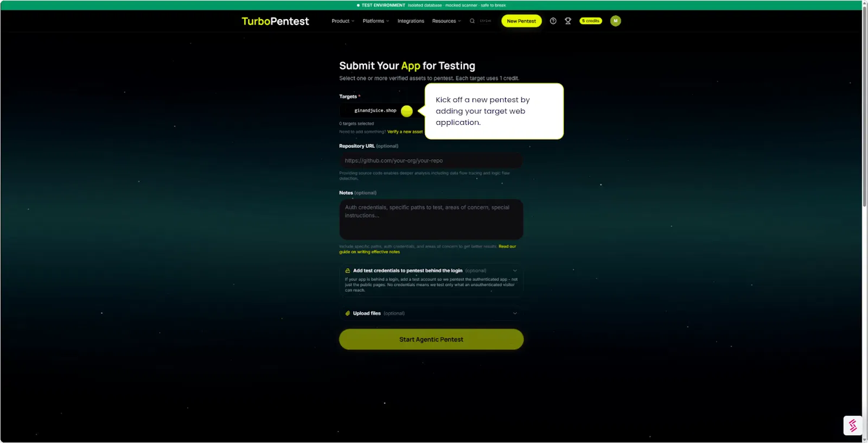Expand the Platforms menu

(x=375, y=21)
